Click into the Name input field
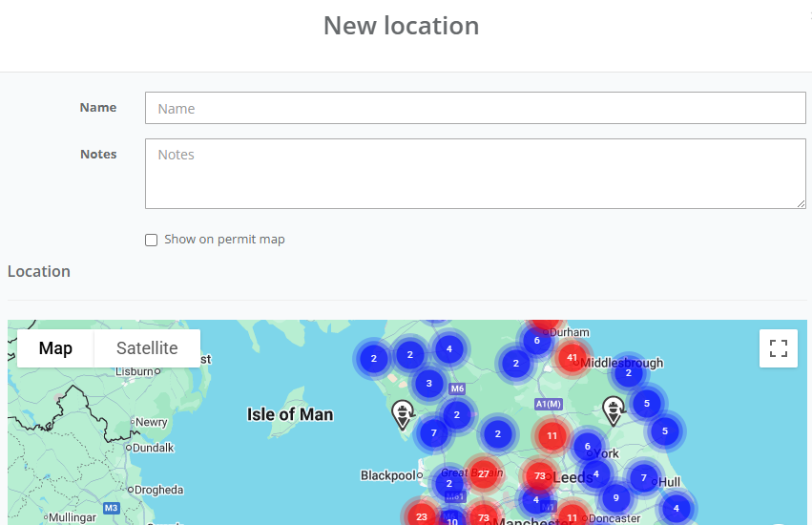This screenshot has width=812, height=525. tap(475, 109)
